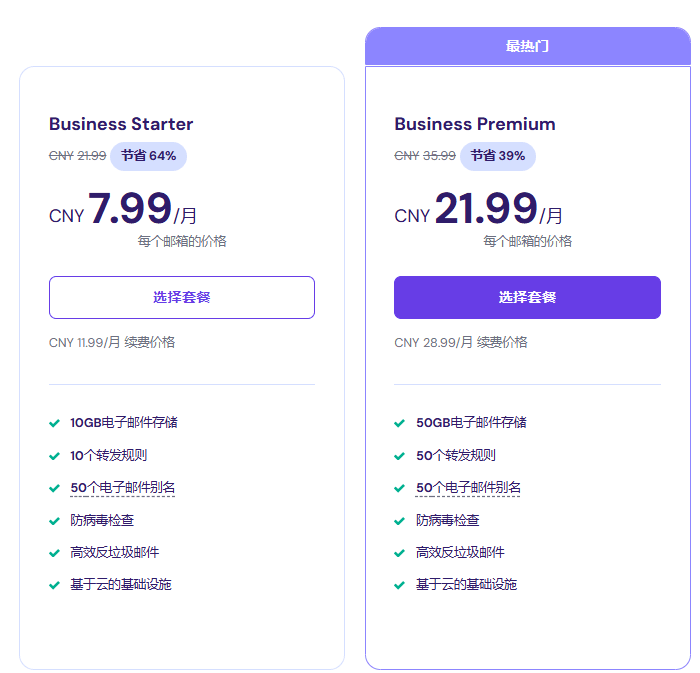
Task: Click Premium's underlined 50个电子邮件别名 text
Action: [x=468, y=488]
